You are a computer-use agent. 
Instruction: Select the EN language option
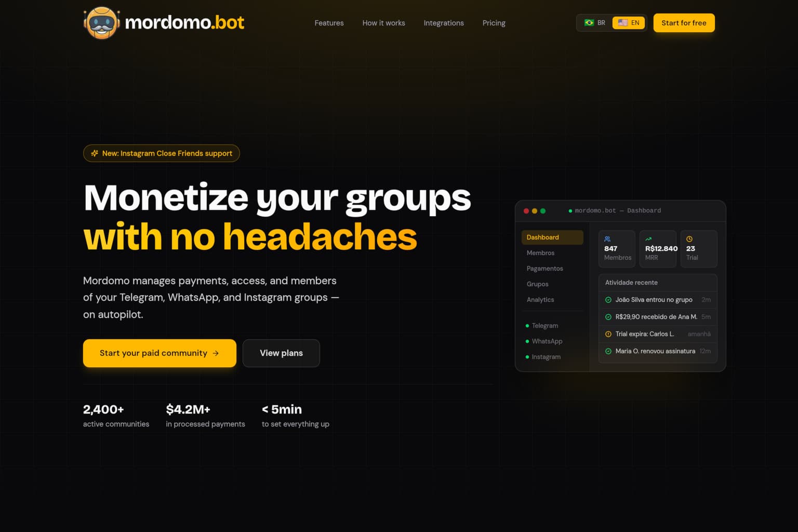(x=629, y=23)
